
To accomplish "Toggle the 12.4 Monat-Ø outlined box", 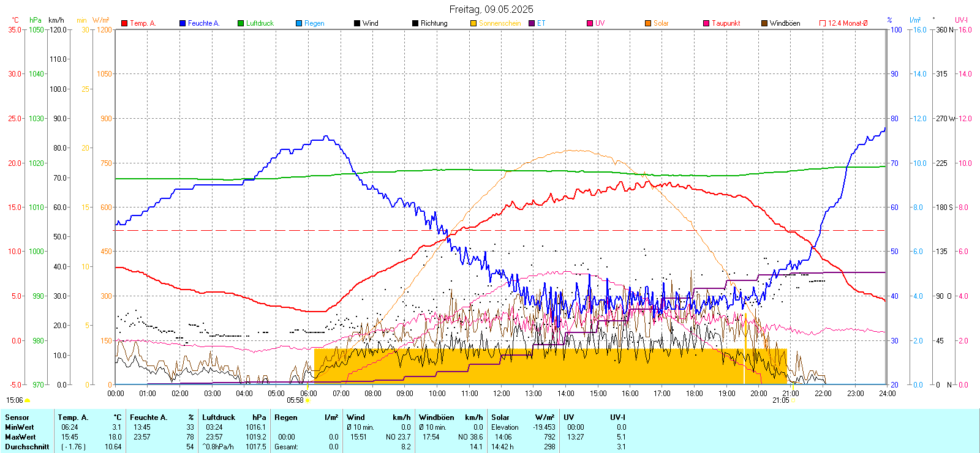I will [x=823, y=23].
